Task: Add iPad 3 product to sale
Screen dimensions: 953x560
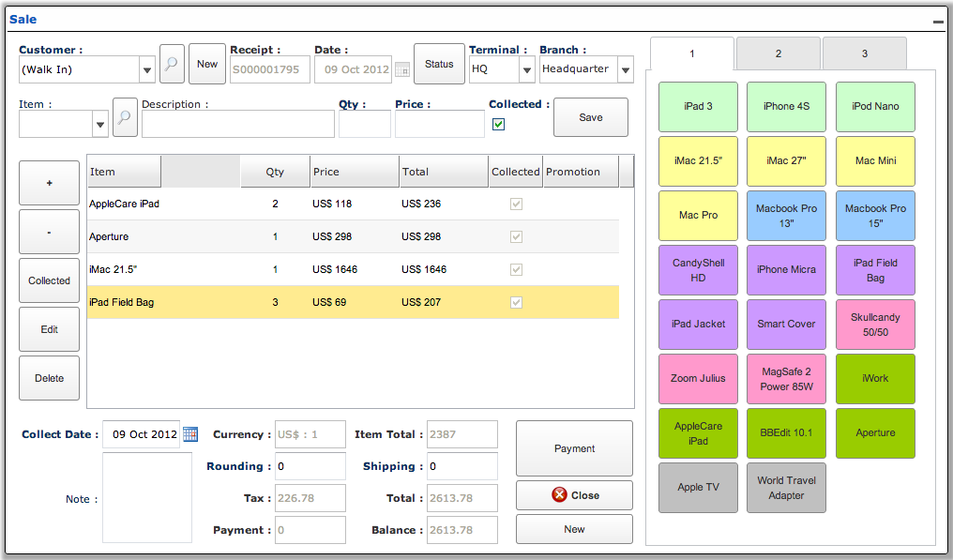Action: pos(699,106)
